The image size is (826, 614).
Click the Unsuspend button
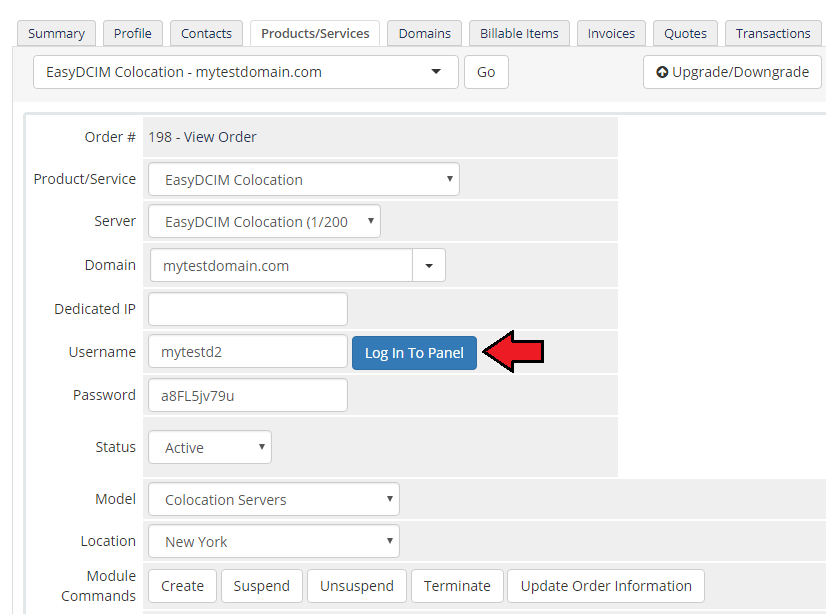pos(357,586)
